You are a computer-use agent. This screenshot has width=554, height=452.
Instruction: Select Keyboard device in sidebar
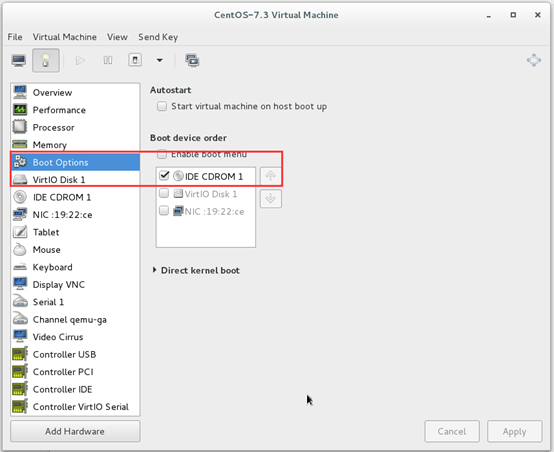click(75, 267)
